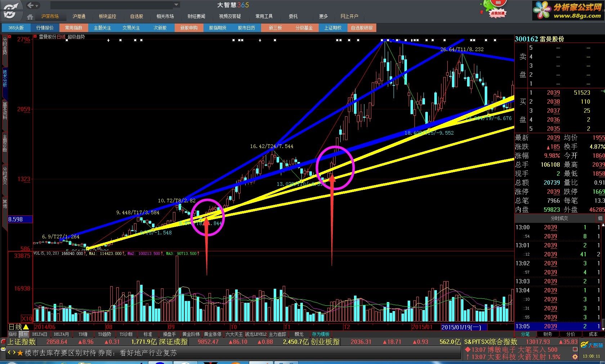Apply the 黄金阶梯 template
The width and height of the screenshot is (605, 364).
[x=191, y=334]
